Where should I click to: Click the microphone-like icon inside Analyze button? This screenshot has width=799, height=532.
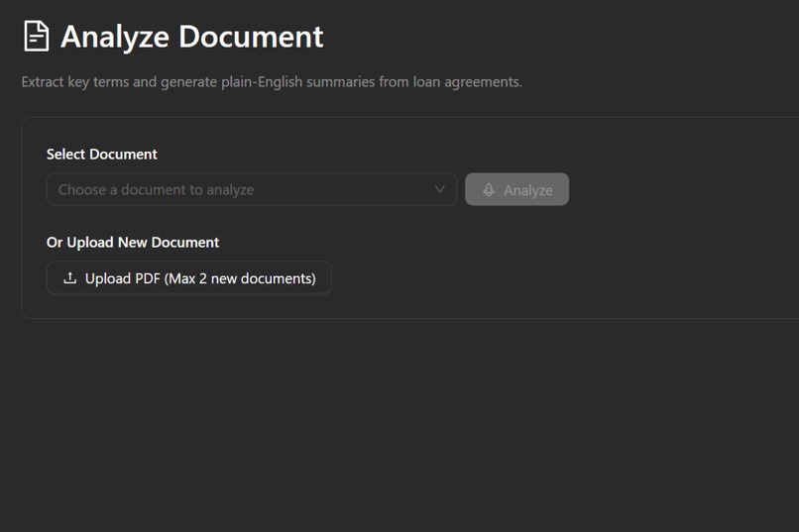coord(488,190)
